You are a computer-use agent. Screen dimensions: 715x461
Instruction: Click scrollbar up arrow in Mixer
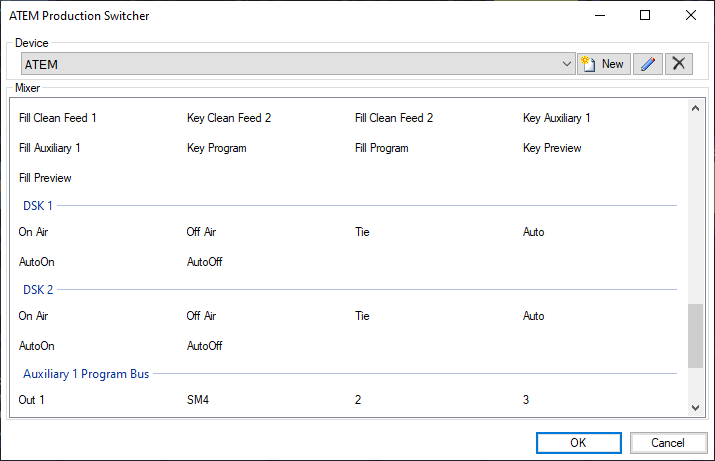coord(695,109)
